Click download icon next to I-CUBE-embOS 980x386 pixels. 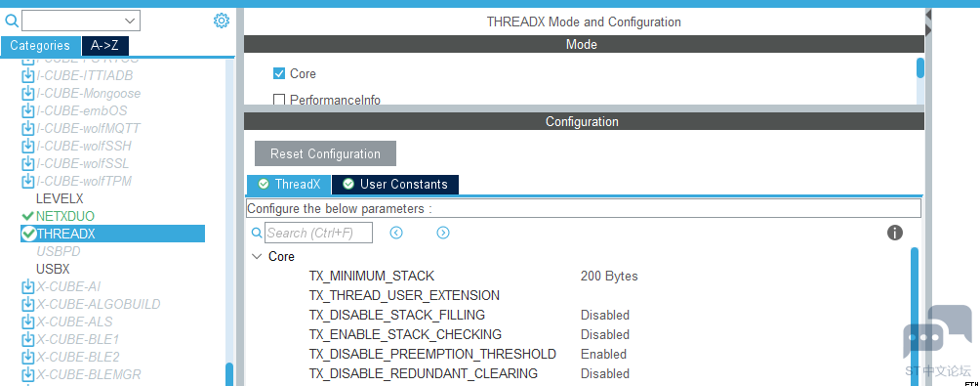coord(27,110)
